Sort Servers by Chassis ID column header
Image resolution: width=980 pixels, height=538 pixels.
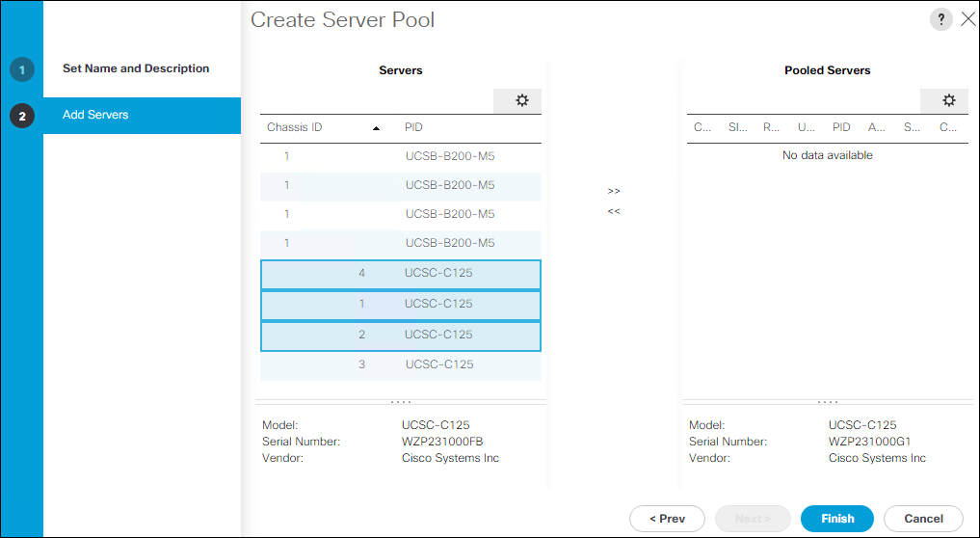pyautogui.click(x=294, y=127)
